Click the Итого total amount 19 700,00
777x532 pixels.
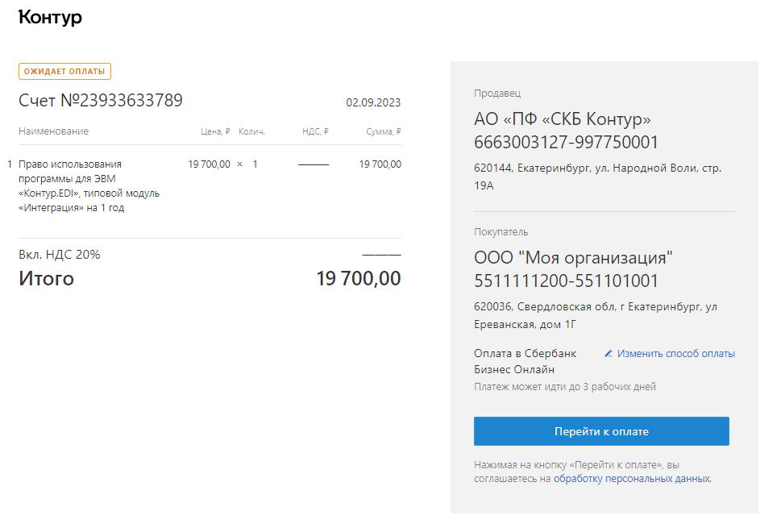pos(359,278)
